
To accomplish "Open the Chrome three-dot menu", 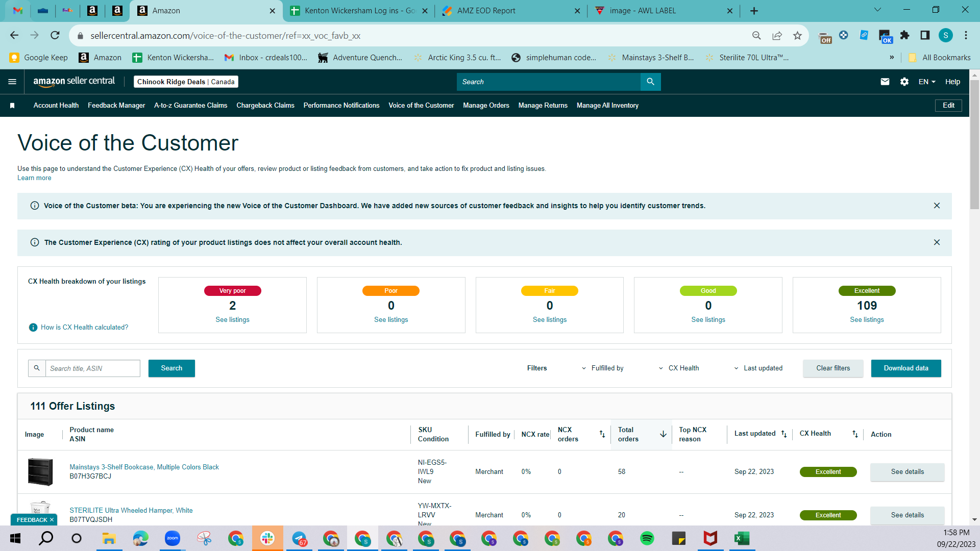I will coord(966,35).
